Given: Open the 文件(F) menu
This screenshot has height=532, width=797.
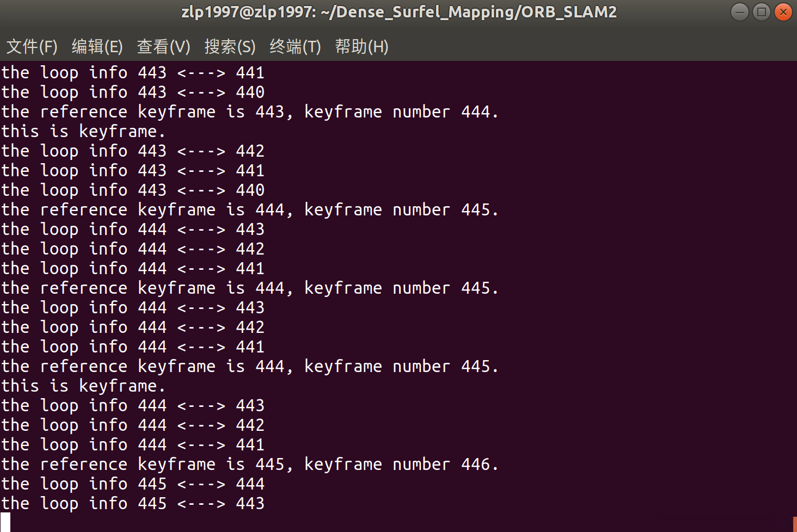Looking at the screenshot, I should [32, 47].
